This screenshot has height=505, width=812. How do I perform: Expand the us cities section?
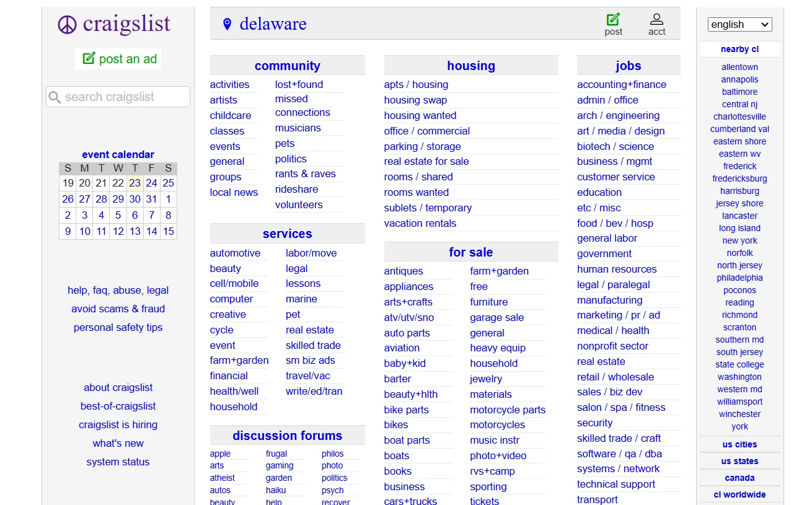coord(739,444)
